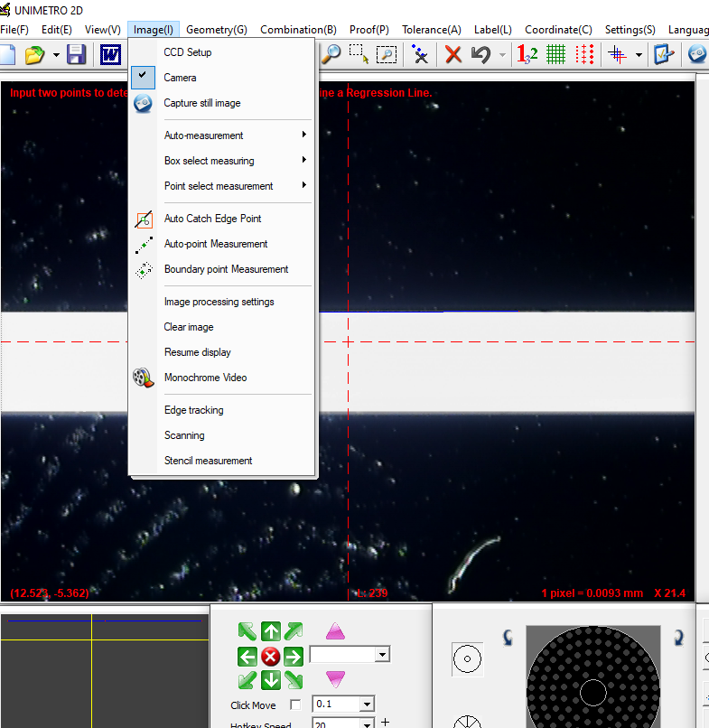Screen dimensions: 709x728
Task: Click the undo arrow icon
Action: coord(481,54)
